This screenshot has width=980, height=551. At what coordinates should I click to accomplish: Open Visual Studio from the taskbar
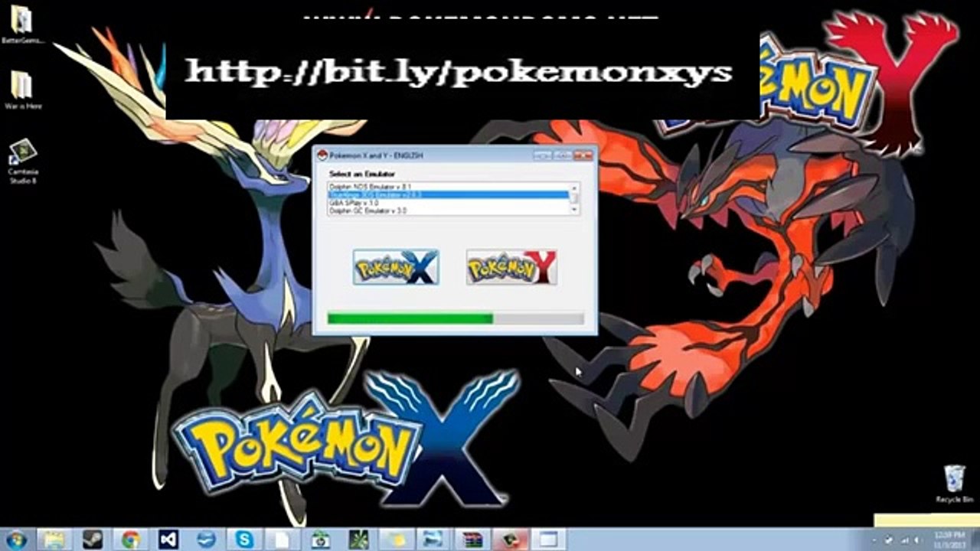[168, 539]
